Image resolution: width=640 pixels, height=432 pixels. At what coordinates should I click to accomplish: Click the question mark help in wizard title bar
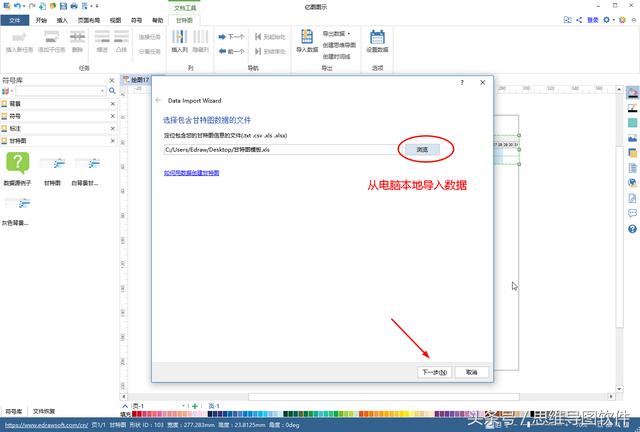(462, 82)
